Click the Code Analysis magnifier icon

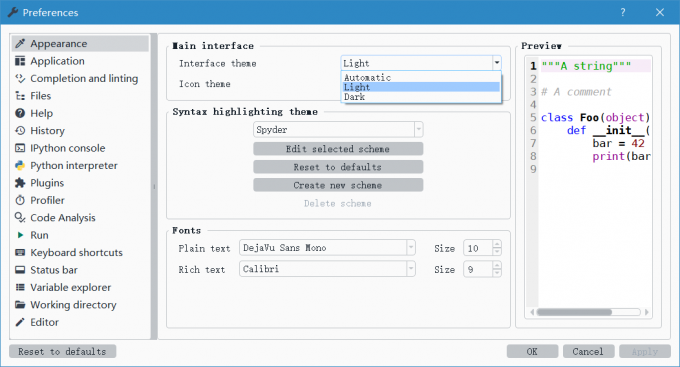(20, 217)
